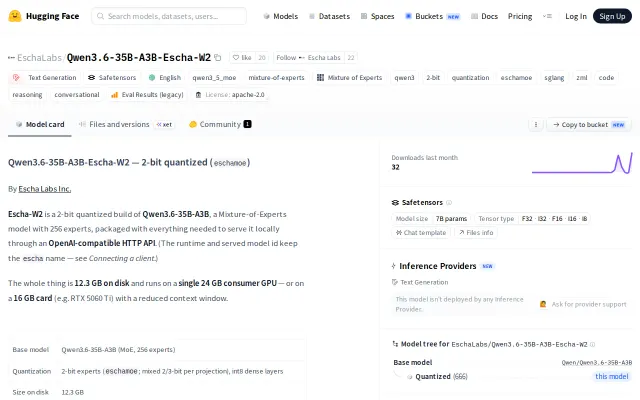Focus the search models input field
The height and width of the screenshot is (400, 640).
[169, 16]
